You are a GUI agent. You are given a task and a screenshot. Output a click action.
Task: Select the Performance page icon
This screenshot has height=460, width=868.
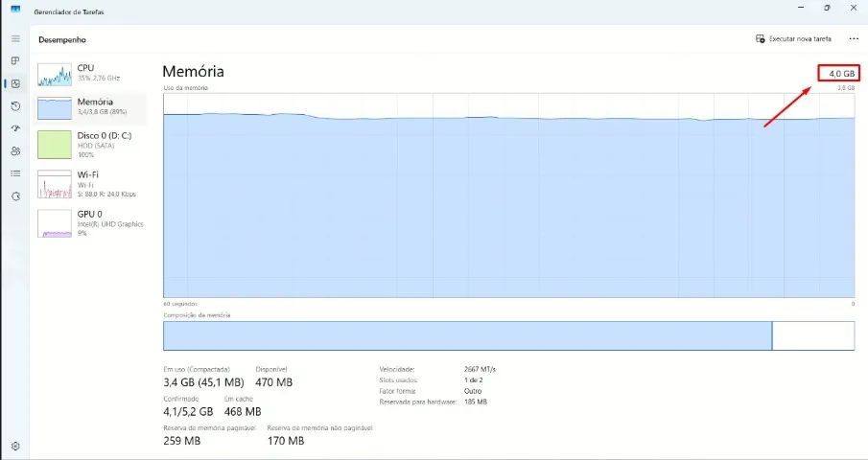[x=15, y=83]
